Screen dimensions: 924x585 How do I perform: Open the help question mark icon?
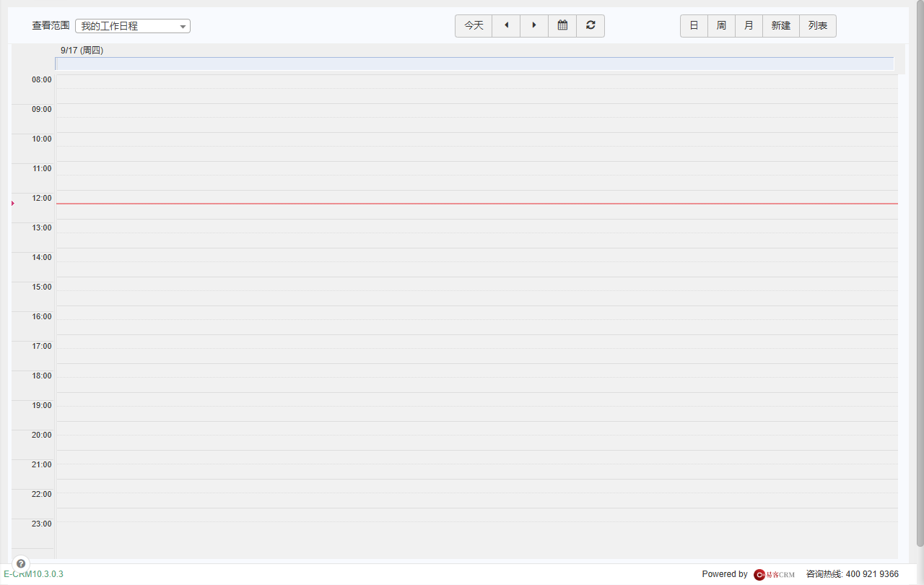(x=21, y=563)
